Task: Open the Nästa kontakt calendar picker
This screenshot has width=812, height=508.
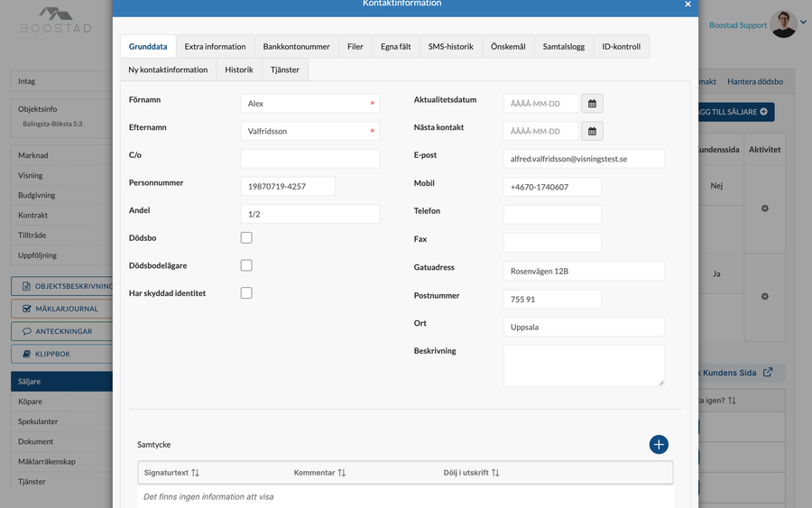Action: pos(592,131)
